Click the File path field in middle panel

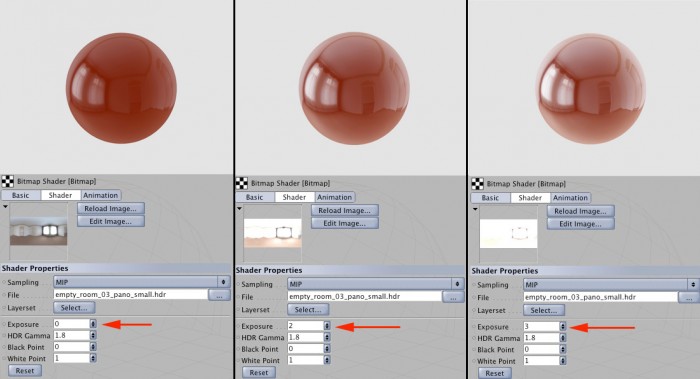(364, 296)
